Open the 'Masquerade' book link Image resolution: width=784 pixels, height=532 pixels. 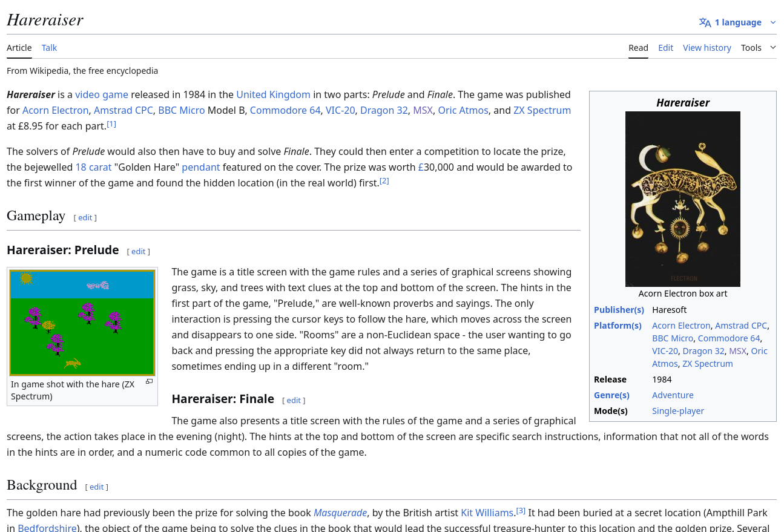pos(340,513)
